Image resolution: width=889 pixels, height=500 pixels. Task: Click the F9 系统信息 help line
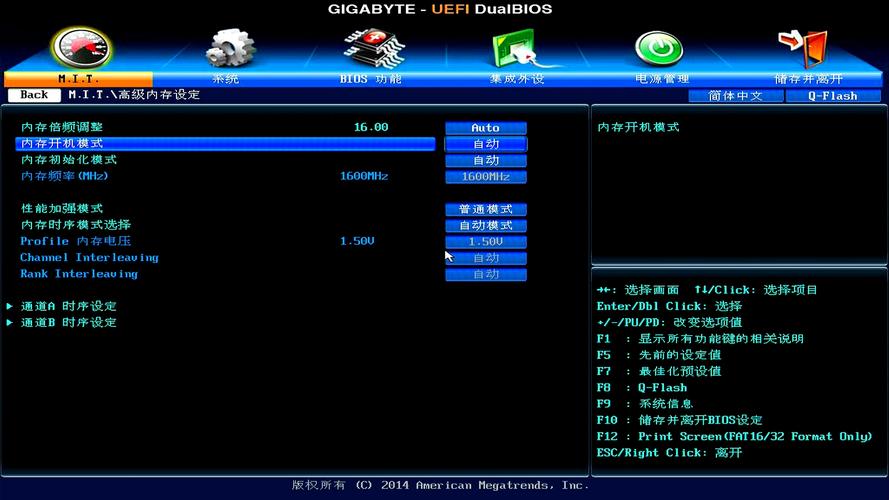click(x=645, y=404)
